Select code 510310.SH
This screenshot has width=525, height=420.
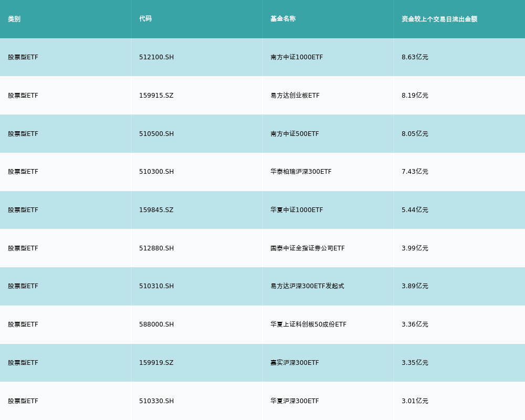click(x=156, y=286)
